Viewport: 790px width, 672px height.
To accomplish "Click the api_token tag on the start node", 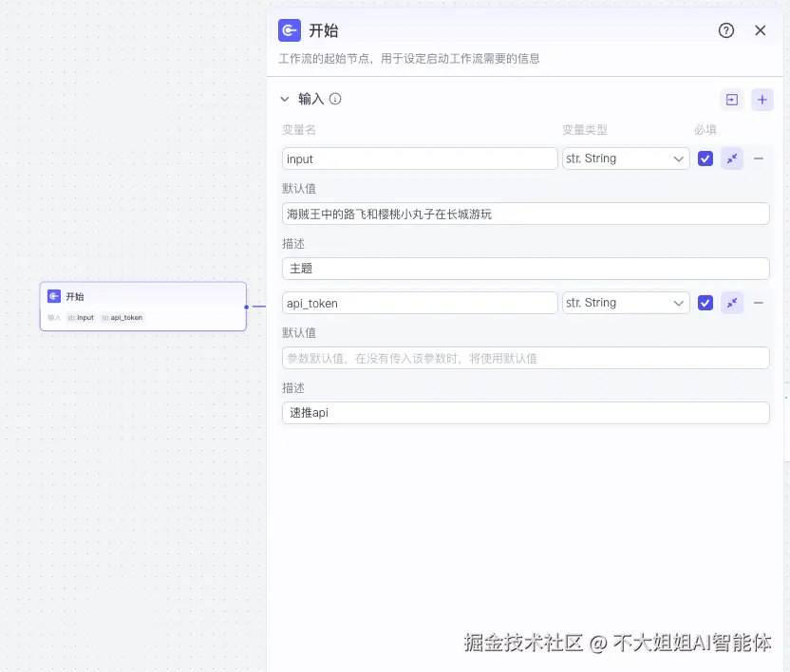I will coord(122,317).
